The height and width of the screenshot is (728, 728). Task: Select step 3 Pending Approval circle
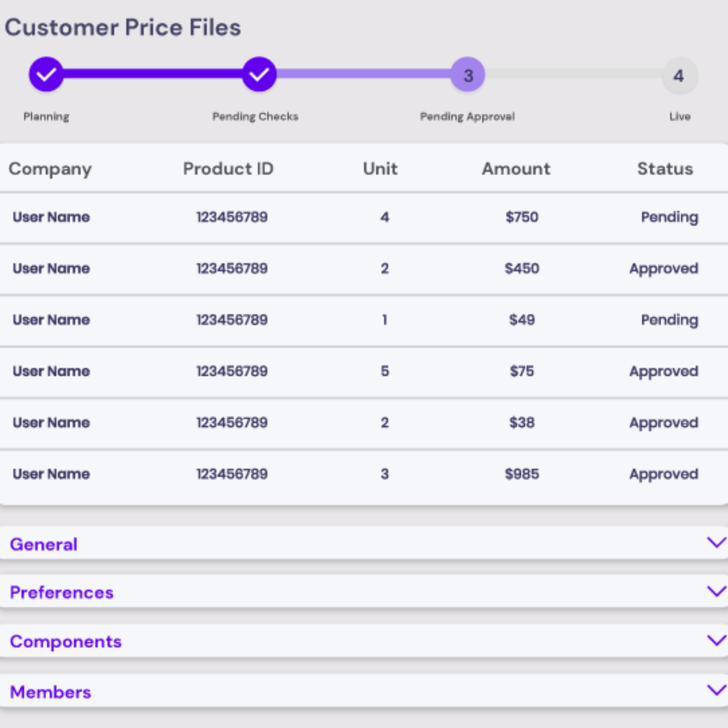468,75
